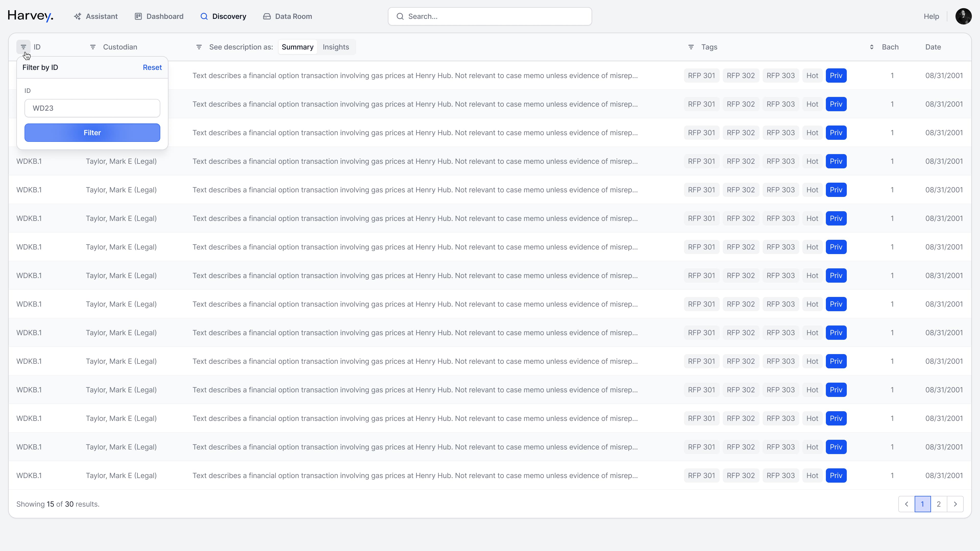Screen dimensions: 980x551
Task: Click the Harvey logo
Action: coord(30,16)
